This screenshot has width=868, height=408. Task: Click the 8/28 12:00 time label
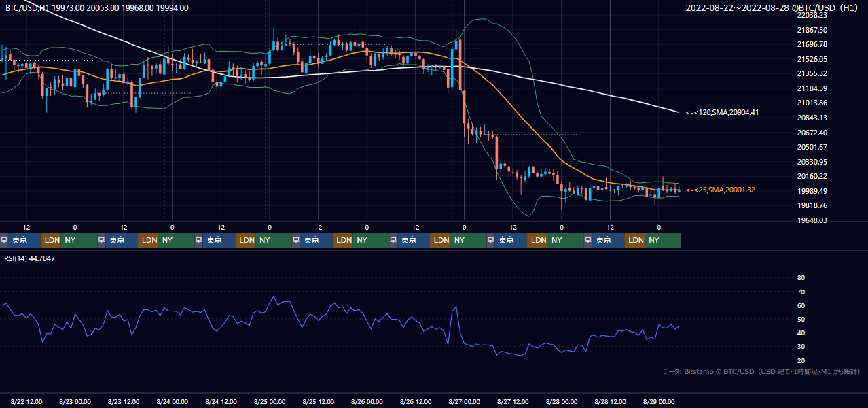pyautogui.click(x=610, y=401)
